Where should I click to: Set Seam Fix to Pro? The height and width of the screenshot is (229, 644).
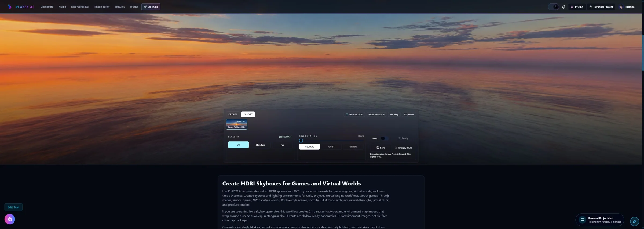pyautogui.click(x=282, y=145)
